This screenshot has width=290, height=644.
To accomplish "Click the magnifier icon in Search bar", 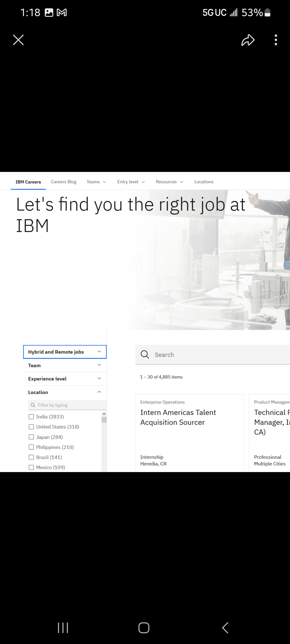I will (145, 354).
